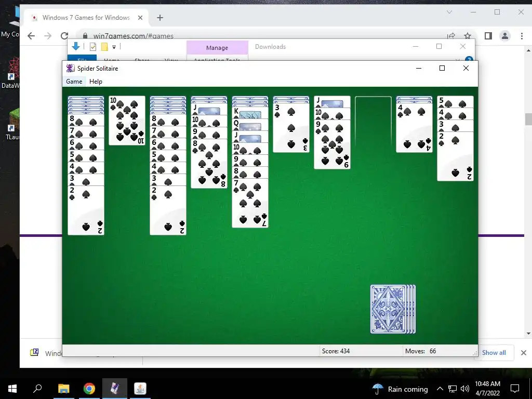Click the Spider Solitaire title bar icon
Viewport: 532px width, 399px height.
70,68
